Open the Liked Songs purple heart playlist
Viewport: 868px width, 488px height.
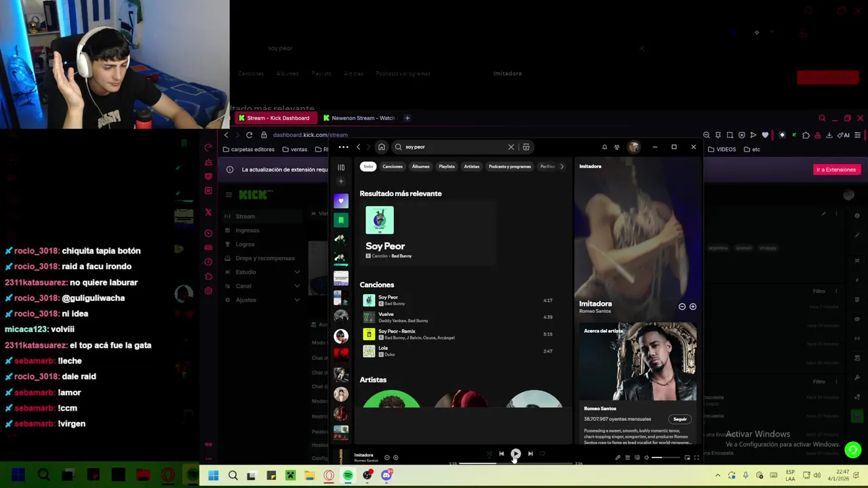tap(341, 201)
